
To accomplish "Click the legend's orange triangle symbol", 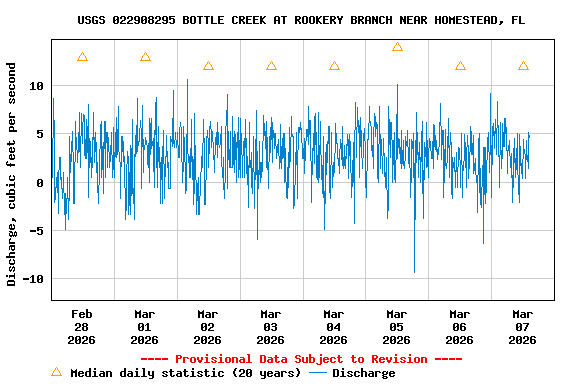I will point(57,372).
